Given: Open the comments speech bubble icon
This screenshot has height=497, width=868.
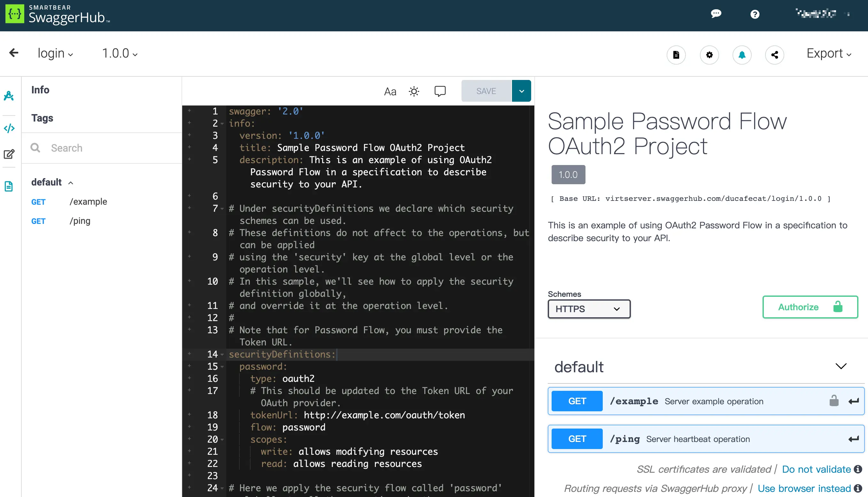Looking at the screenshot, I should click(x=440, y=91).
